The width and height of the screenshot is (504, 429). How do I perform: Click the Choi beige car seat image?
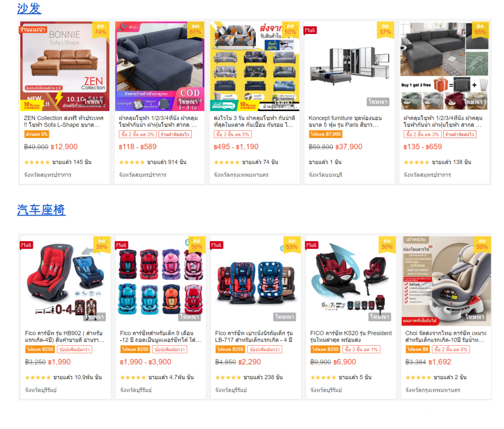click(x=446, y=281)
